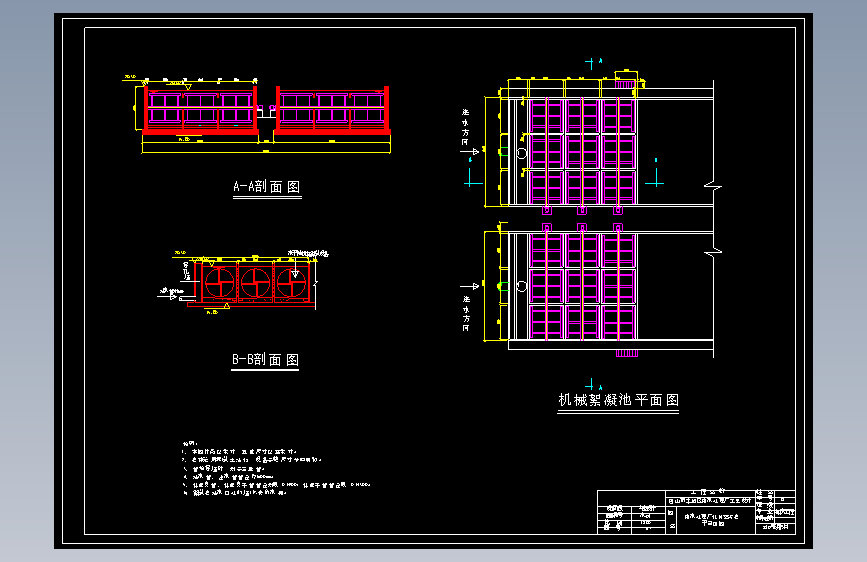Click the cyan section marker above plan view

point(593,63)
